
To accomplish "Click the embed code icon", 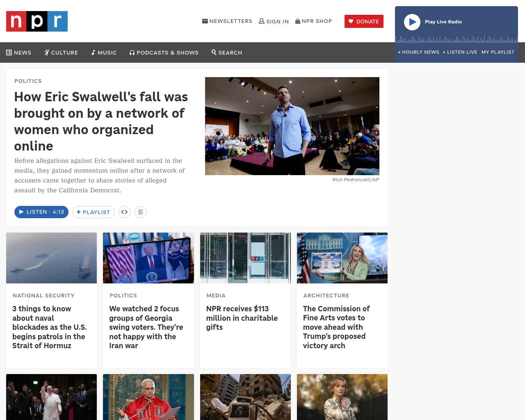I will pyautogui.click(x=125, y=212).
